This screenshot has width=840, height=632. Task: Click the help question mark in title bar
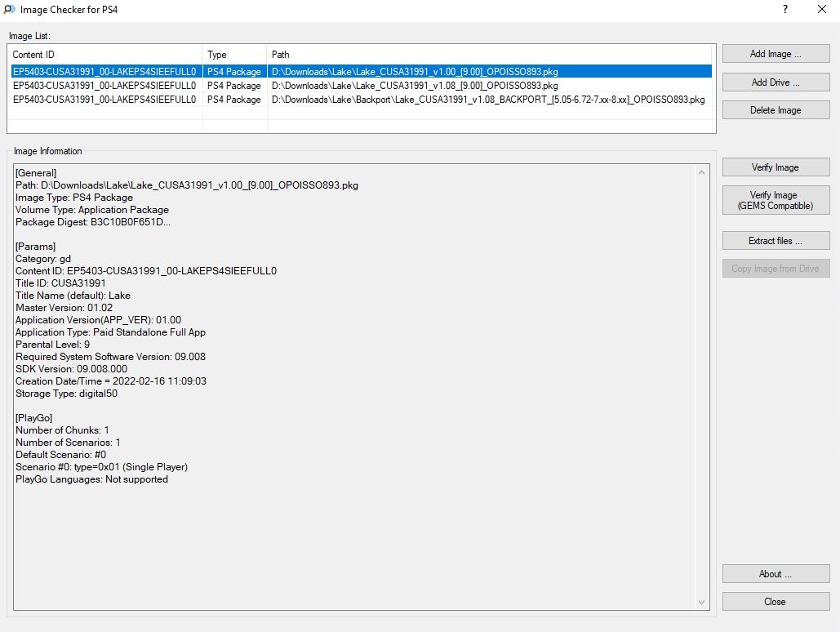click(x=784, y=9)
